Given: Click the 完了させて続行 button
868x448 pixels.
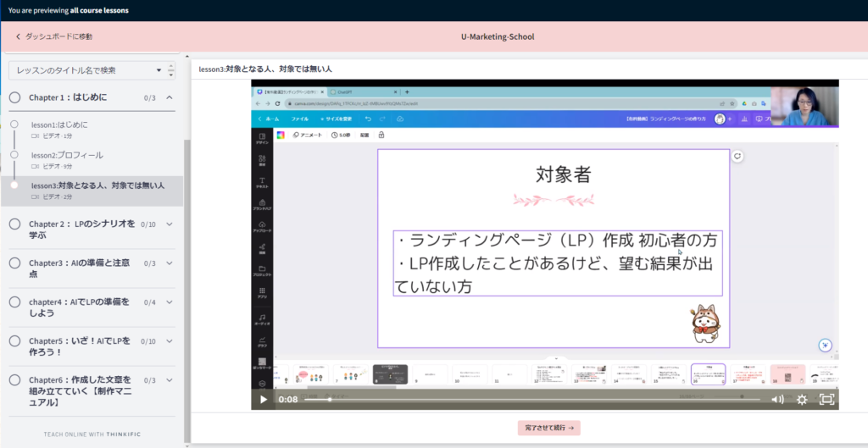Looking at the screenshot, I should 548,429.
